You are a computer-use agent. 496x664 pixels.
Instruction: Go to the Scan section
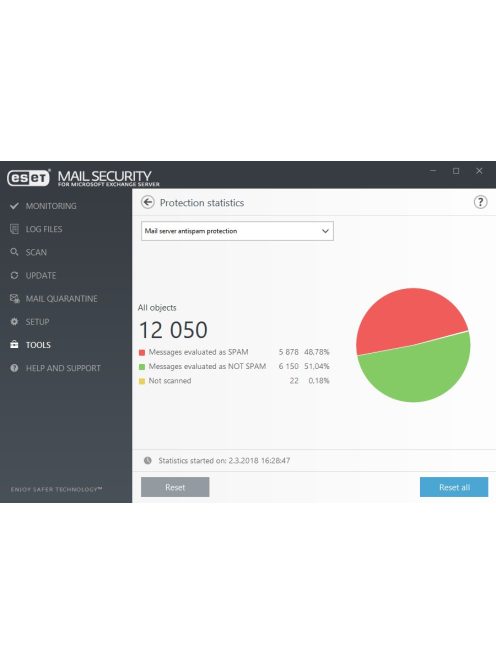point(36,252)
